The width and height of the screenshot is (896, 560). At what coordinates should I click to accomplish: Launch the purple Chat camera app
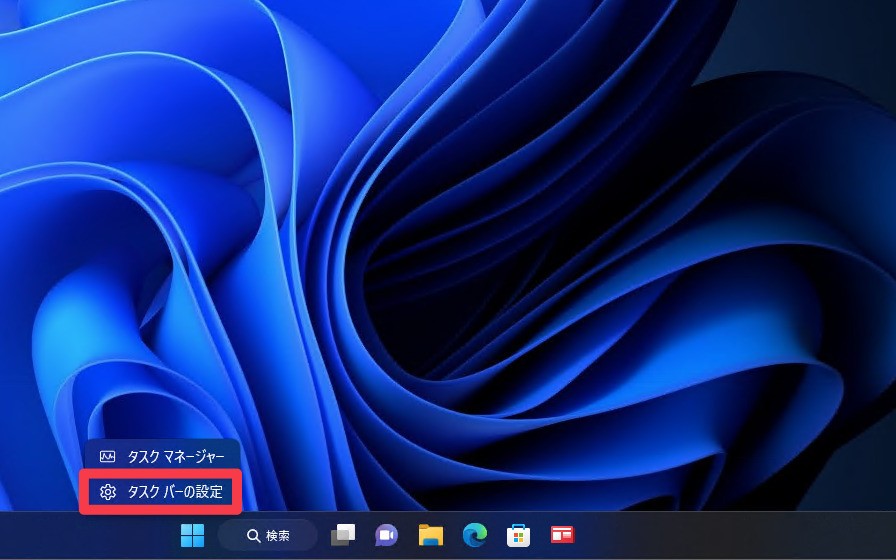click(x=386, y=535)
